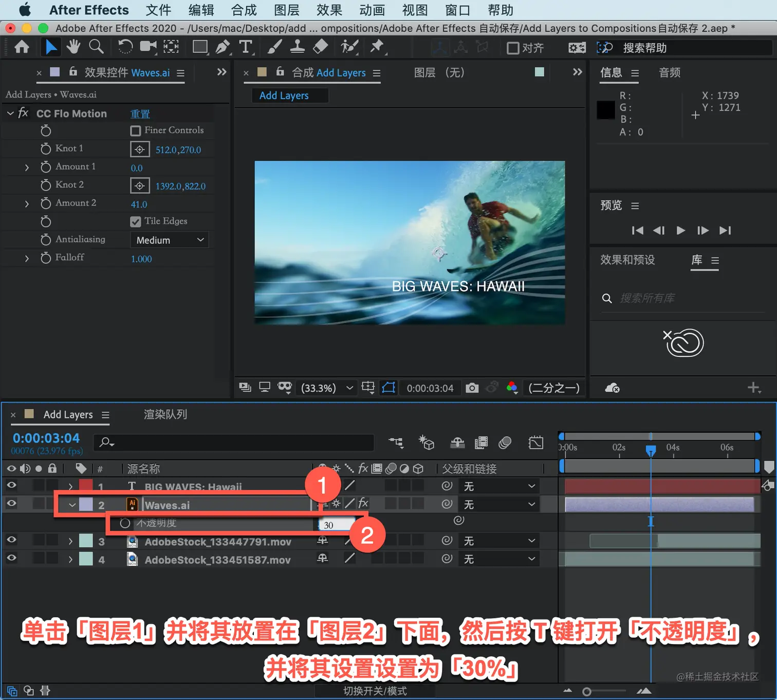Select the Eraser tool

tap(320, 47)
